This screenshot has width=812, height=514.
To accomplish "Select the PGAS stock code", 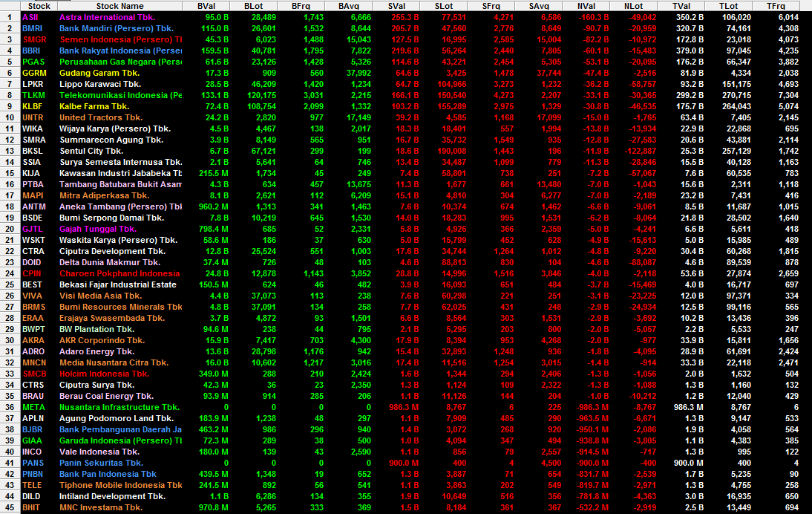I will (33, 62).
